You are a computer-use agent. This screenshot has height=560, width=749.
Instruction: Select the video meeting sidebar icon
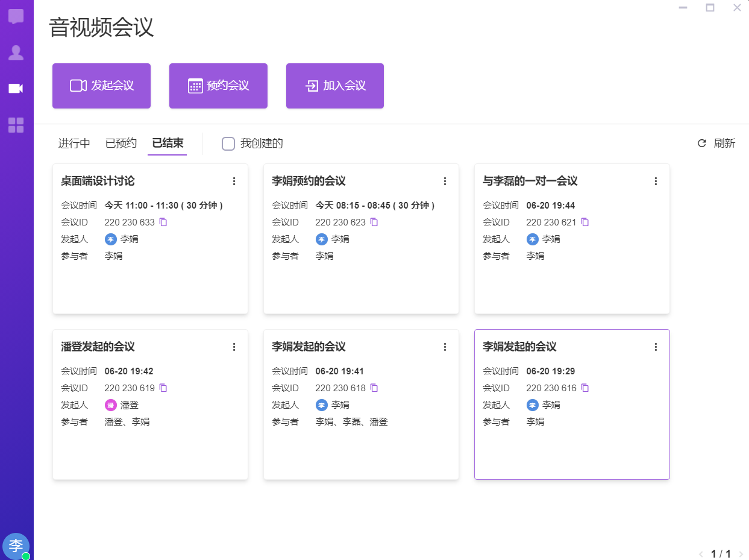[x=16, y=89]
